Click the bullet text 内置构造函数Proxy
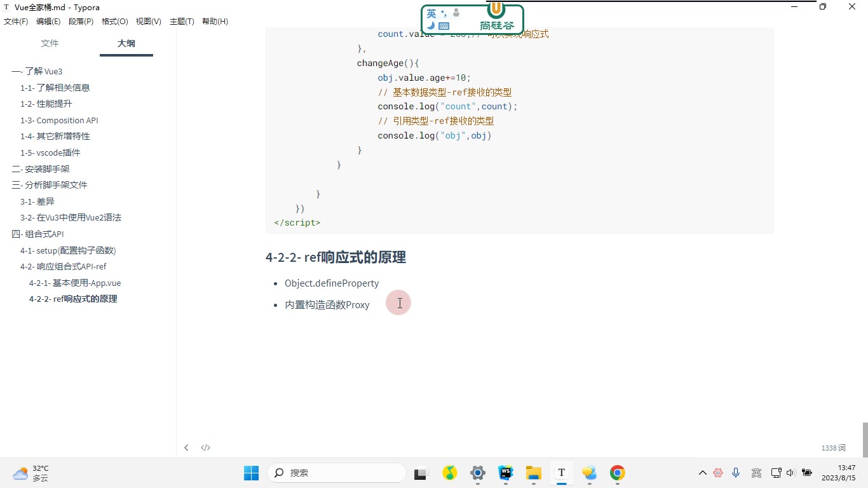868x488 pixels. 327,305
